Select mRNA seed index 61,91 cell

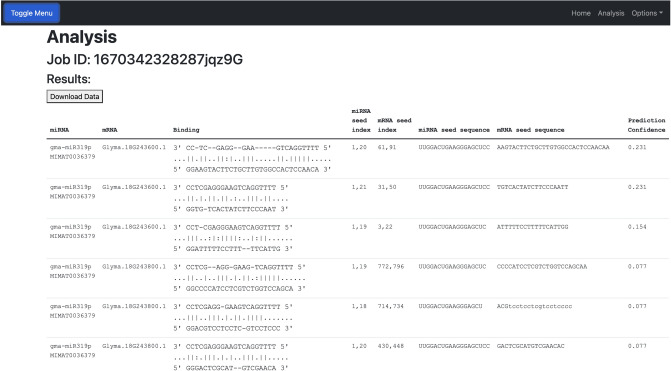pos(387,147)
